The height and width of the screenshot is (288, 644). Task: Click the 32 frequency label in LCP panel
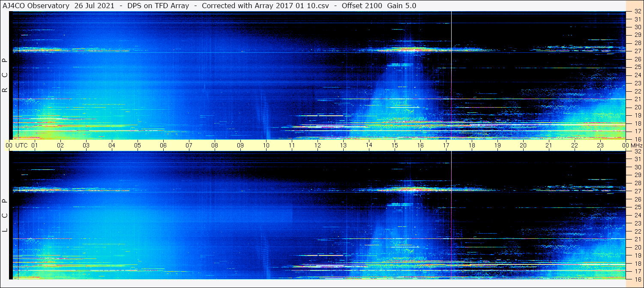tap(637, 151)
